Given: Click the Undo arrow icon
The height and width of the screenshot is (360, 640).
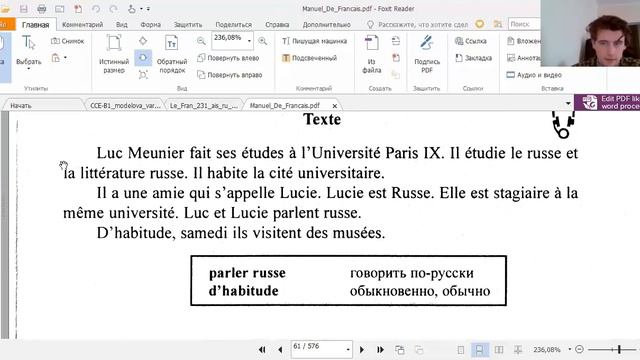Looking at the screenshot, I should tap(96, 9).
